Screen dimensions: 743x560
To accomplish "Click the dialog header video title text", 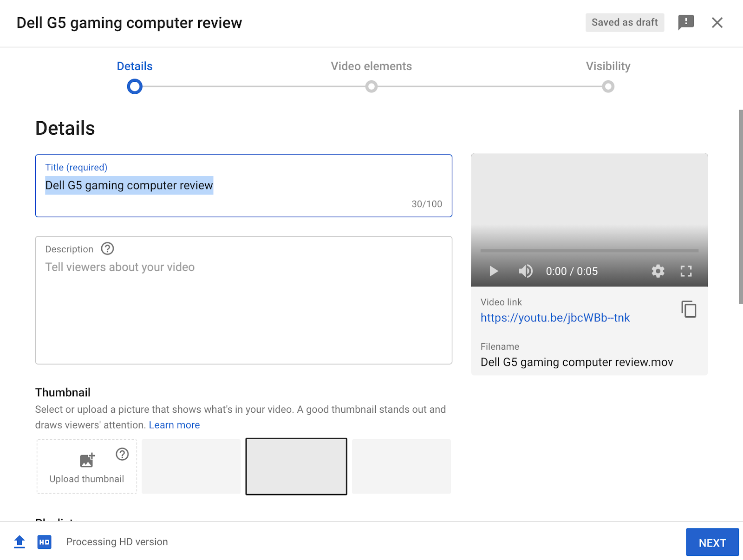I will coord(129,23).
